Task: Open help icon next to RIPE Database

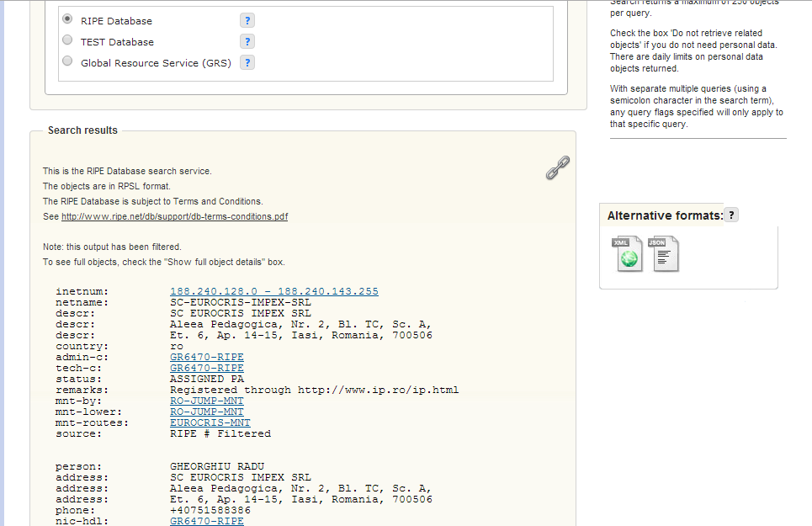Action: point(247,21)
